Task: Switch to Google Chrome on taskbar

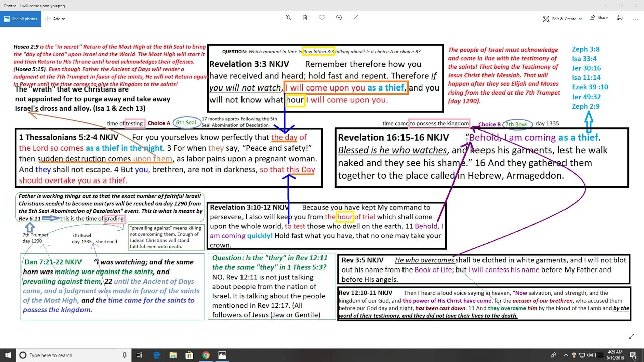Action: point(206,355)
